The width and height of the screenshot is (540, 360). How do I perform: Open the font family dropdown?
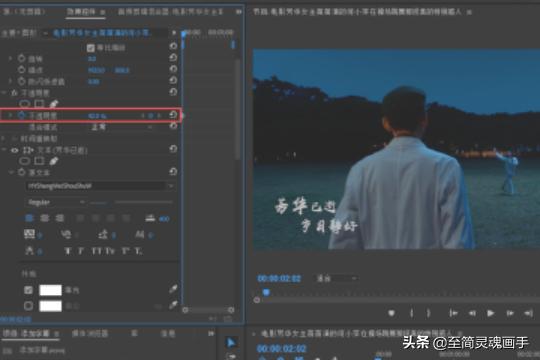pos(100,186)
